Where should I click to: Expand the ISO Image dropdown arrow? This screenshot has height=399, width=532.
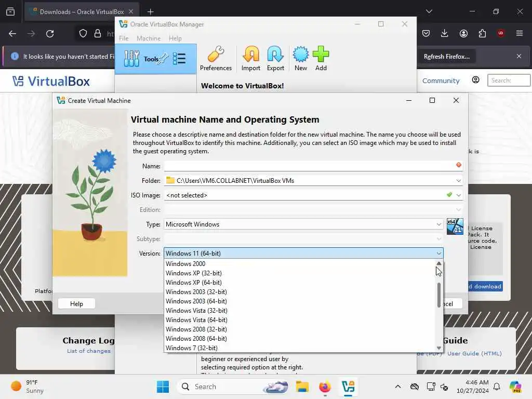coord(458,195)
